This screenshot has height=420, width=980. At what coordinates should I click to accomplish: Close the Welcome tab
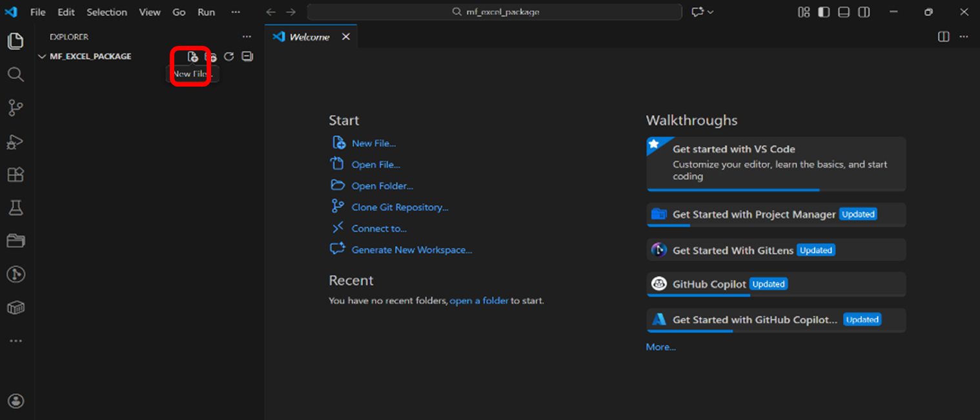point(345,37)
